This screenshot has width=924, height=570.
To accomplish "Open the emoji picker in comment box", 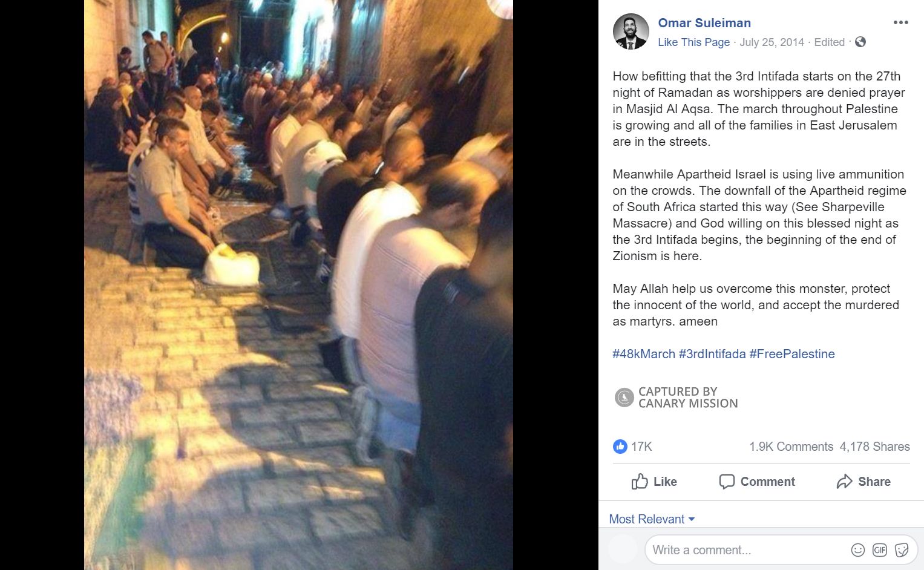I will (858, 549).
